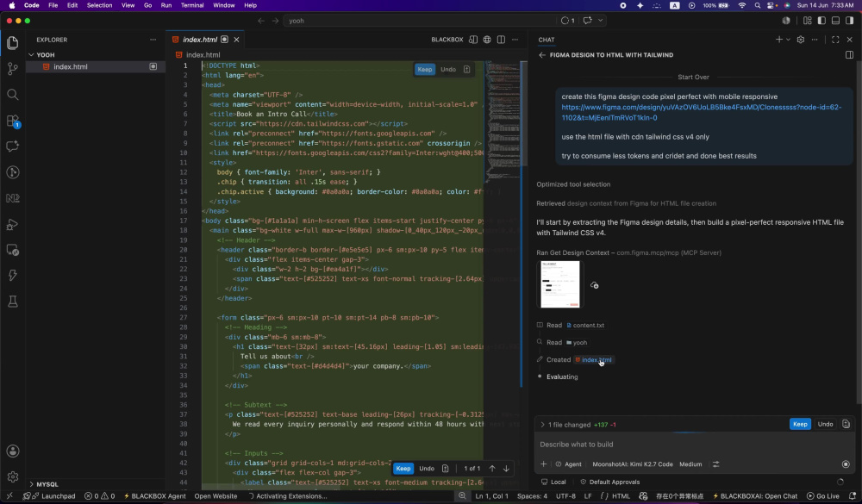
Task: Open the File menu
Action: (x=53, y=5)
